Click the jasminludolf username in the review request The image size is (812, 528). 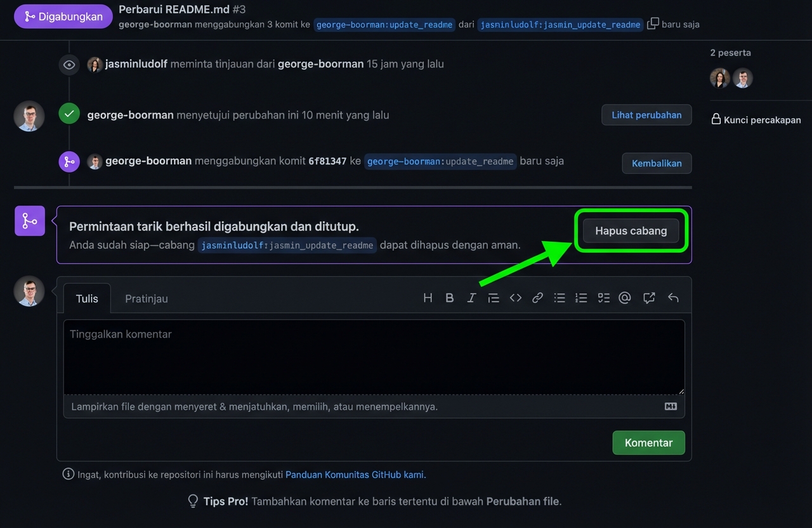(136, 64)
